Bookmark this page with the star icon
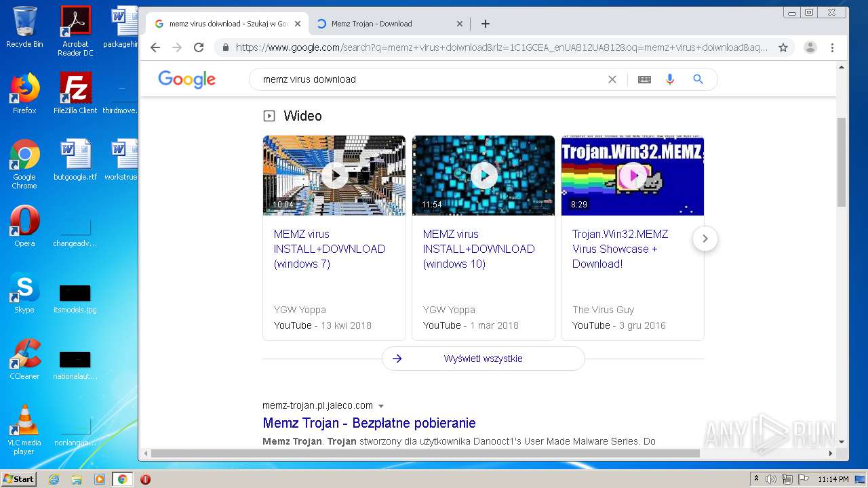Viewport: 868px width, 488px height. (x=783, y=47)
